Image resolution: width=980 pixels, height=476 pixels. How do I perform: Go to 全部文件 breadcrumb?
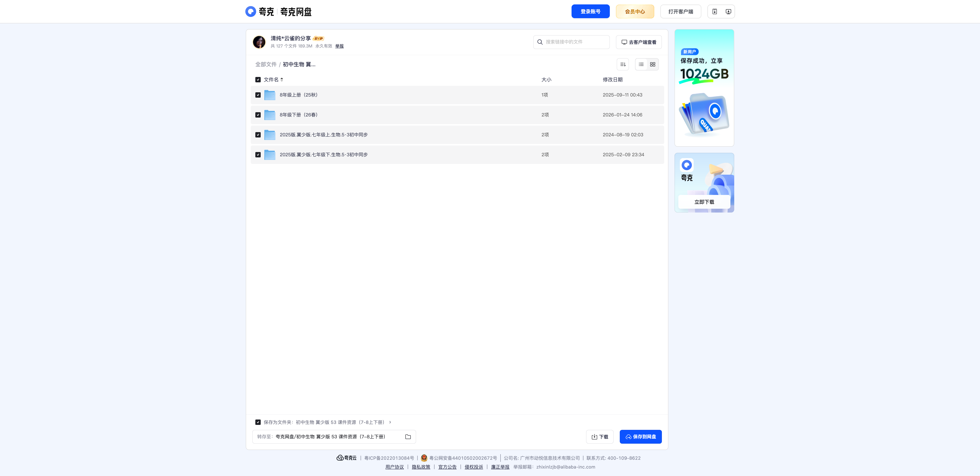click(x=266, y=64)
